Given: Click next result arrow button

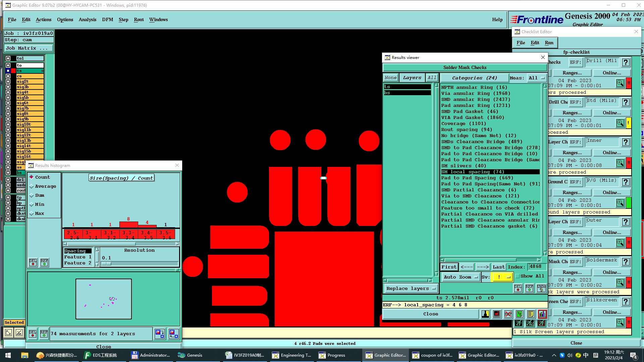Looking at the screenshot, I should [x=483, y=267].
